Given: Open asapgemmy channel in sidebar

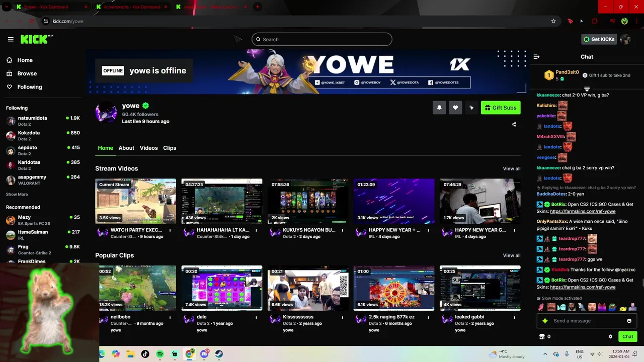Looking at the screenshot, I should (43, 180).
